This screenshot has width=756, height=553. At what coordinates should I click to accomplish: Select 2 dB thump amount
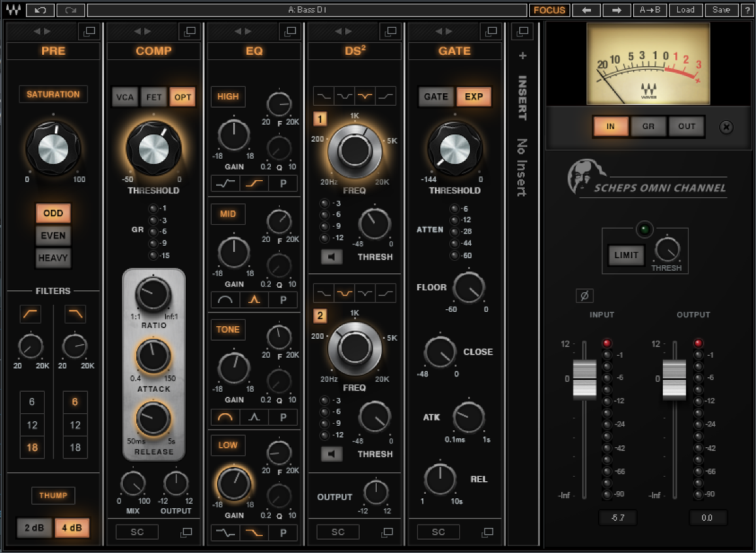[34, 528]
